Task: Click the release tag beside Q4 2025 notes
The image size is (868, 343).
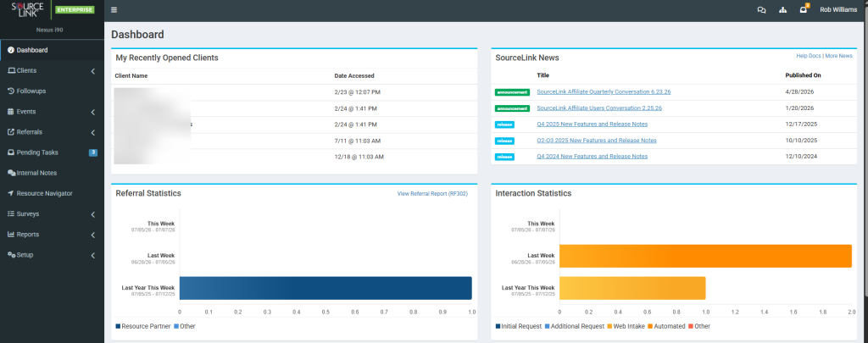Action: pyautogui.click(x=504, y=124)
